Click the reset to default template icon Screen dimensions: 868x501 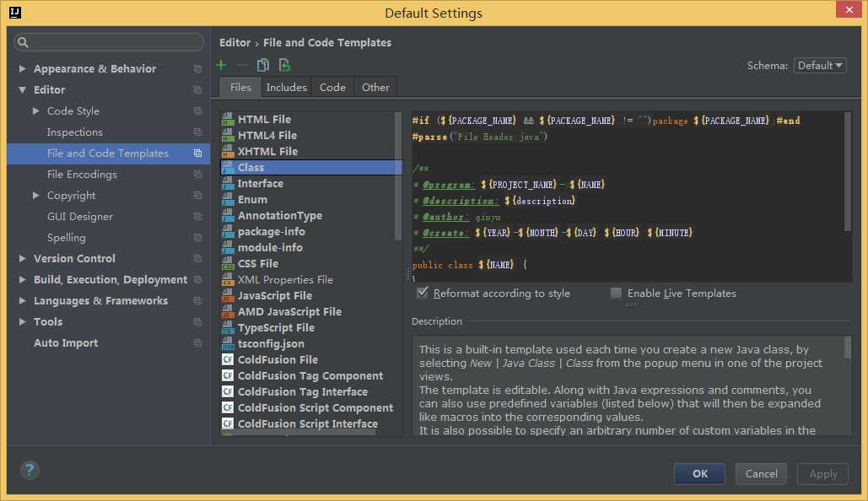285,65
